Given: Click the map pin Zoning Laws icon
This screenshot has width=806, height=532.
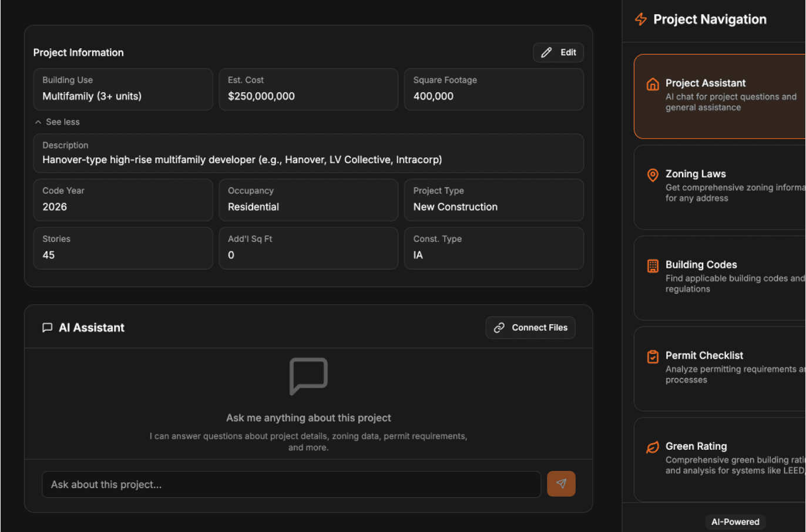Looking at the screenshot, I should coord(652,175).
